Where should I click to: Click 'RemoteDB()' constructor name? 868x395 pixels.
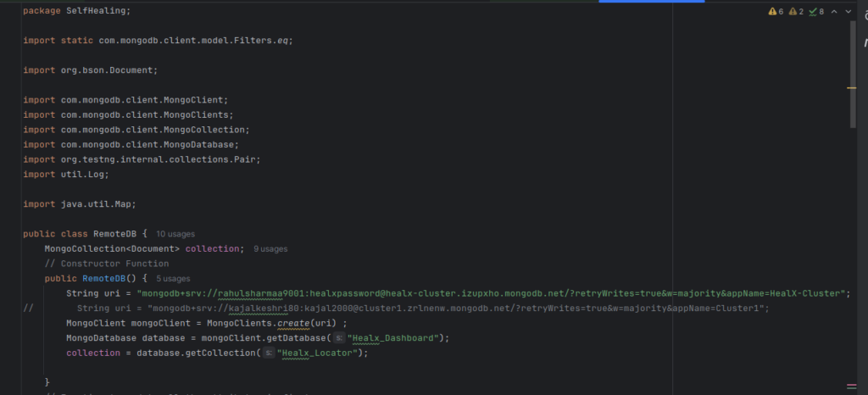coord(109,279)
